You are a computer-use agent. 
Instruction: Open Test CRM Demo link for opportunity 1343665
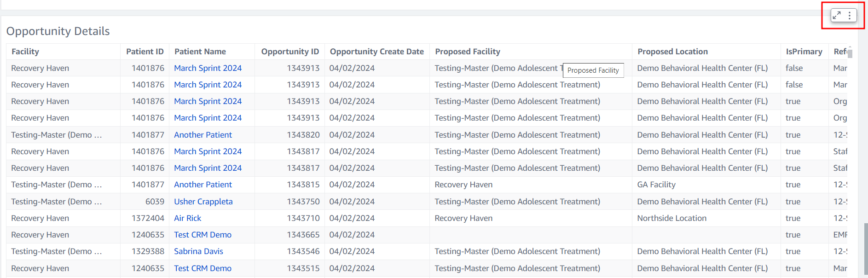203,235
